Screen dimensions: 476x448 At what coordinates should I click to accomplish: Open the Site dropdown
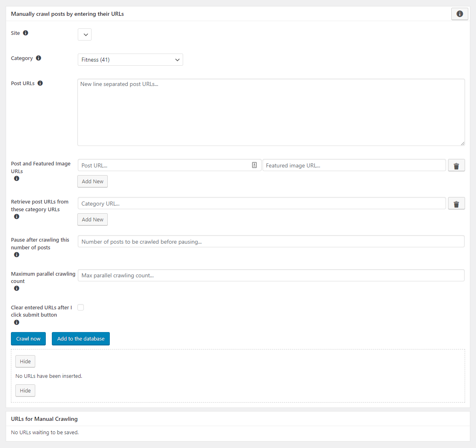[x=85, y=34]
